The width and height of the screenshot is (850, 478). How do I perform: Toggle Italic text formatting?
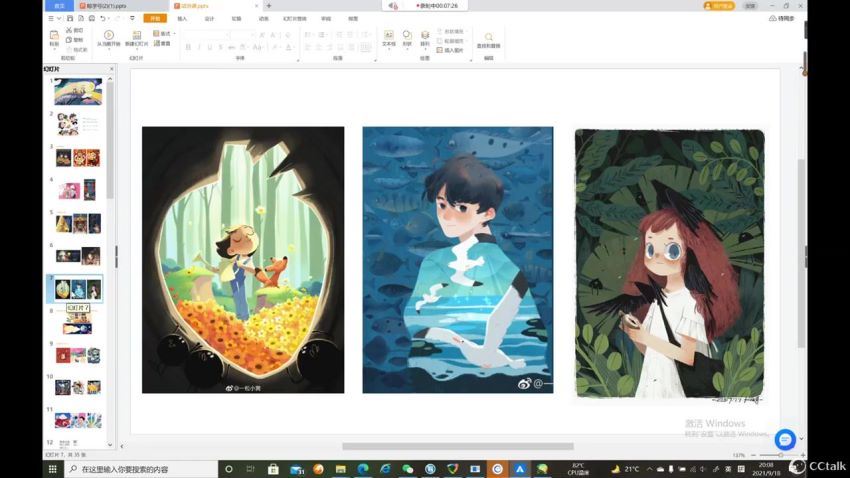[199, 47]
